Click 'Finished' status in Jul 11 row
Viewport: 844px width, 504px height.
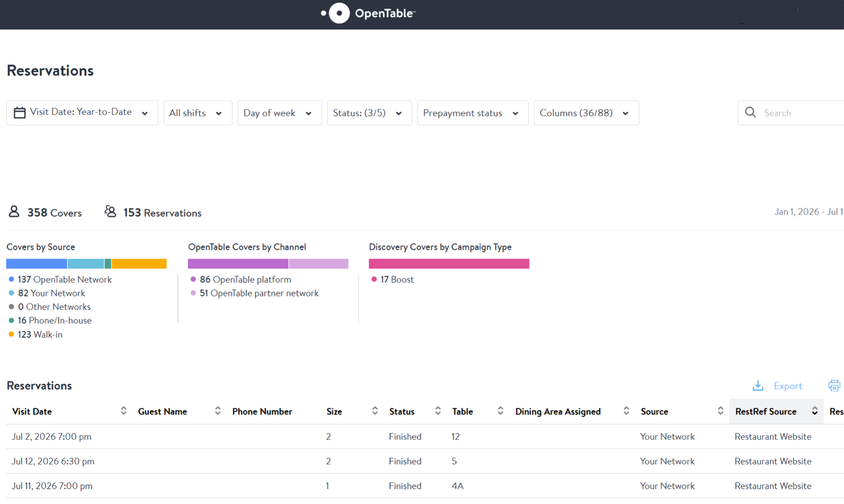pos(405,486)
